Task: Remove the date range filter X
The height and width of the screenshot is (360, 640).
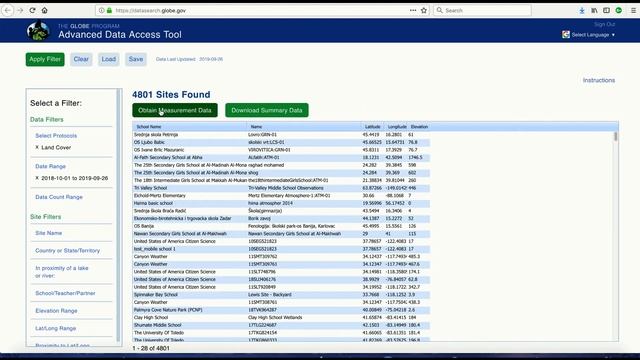Action: tap(37, 178)
